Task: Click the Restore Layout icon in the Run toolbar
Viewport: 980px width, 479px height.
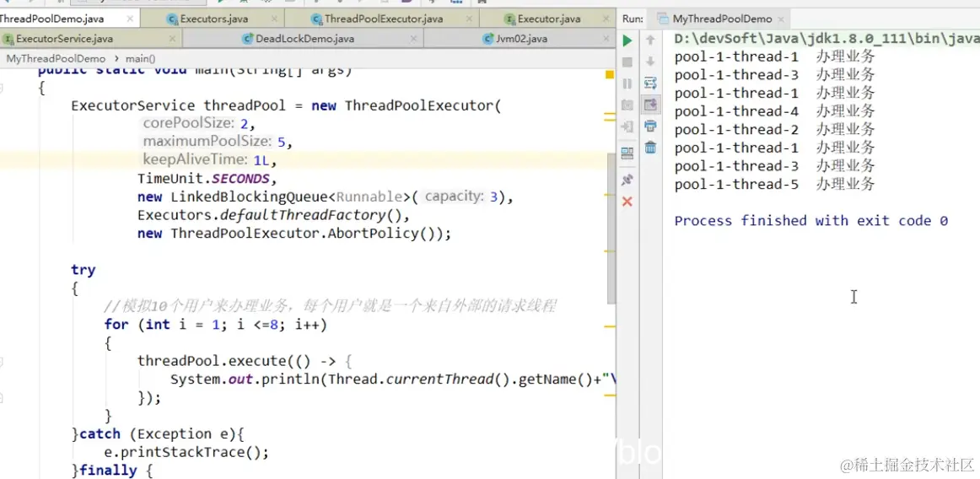Action: [627, 153]
